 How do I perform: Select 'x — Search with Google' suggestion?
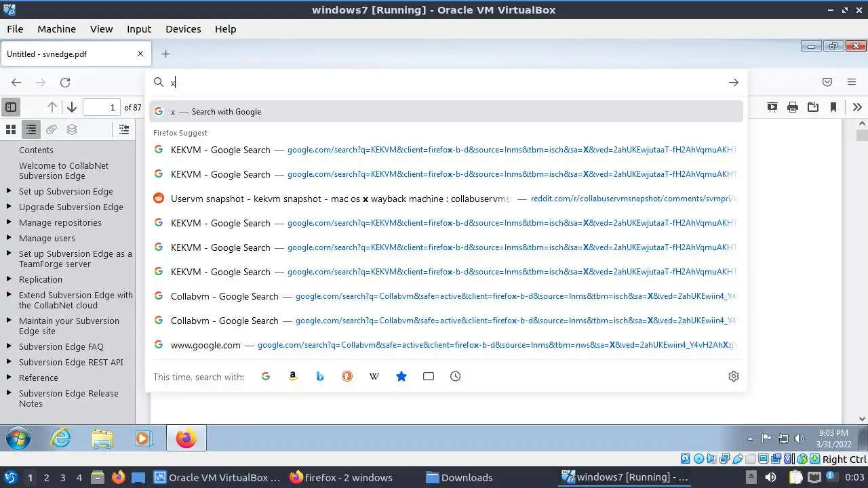coord(446,112)
